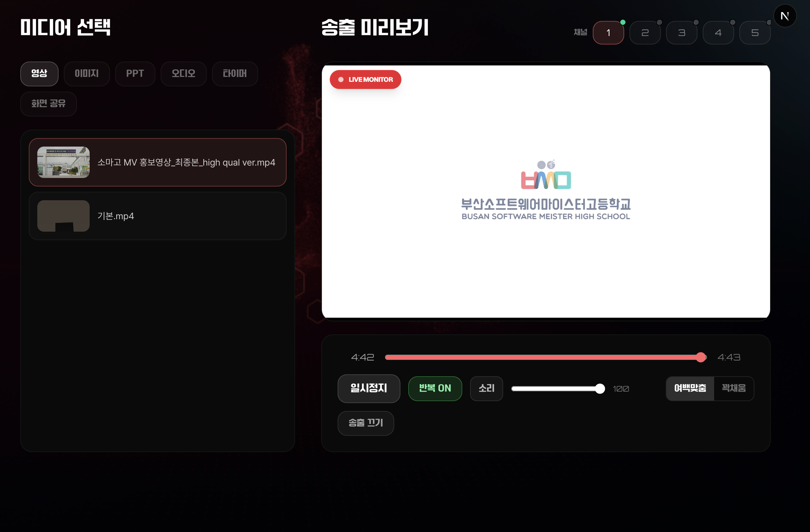Open the PPT media tab

pyautogui.click(x=135, y=74)
